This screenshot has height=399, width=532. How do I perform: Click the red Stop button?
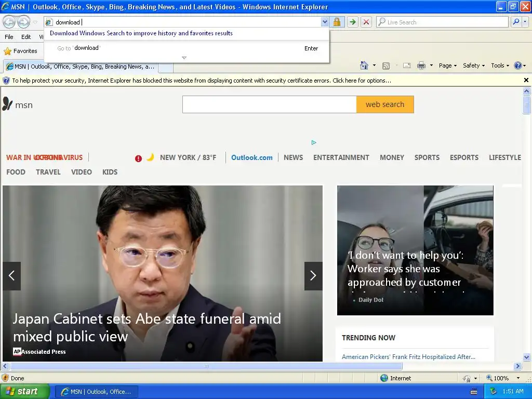coord(366,22)
